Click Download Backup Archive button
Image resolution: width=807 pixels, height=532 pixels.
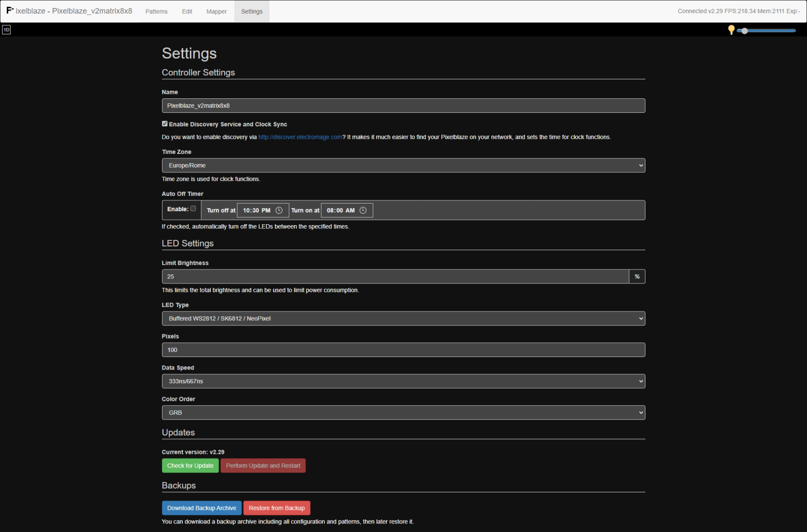point(202,508)
